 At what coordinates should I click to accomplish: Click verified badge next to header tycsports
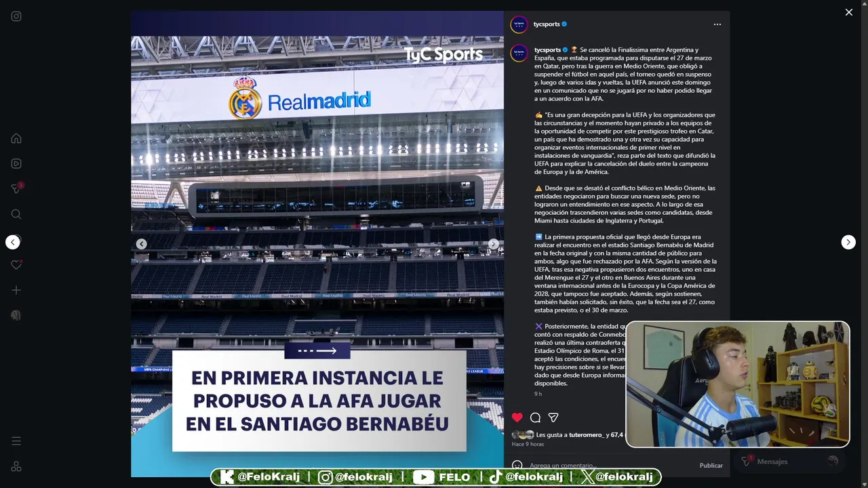pos(564,24)
